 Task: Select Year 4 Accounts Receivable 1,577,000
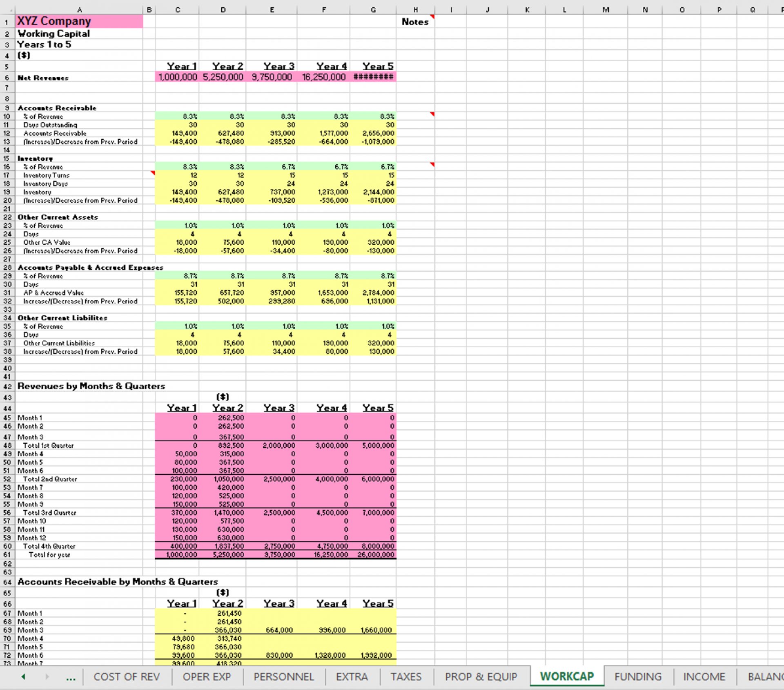point(323,133)
